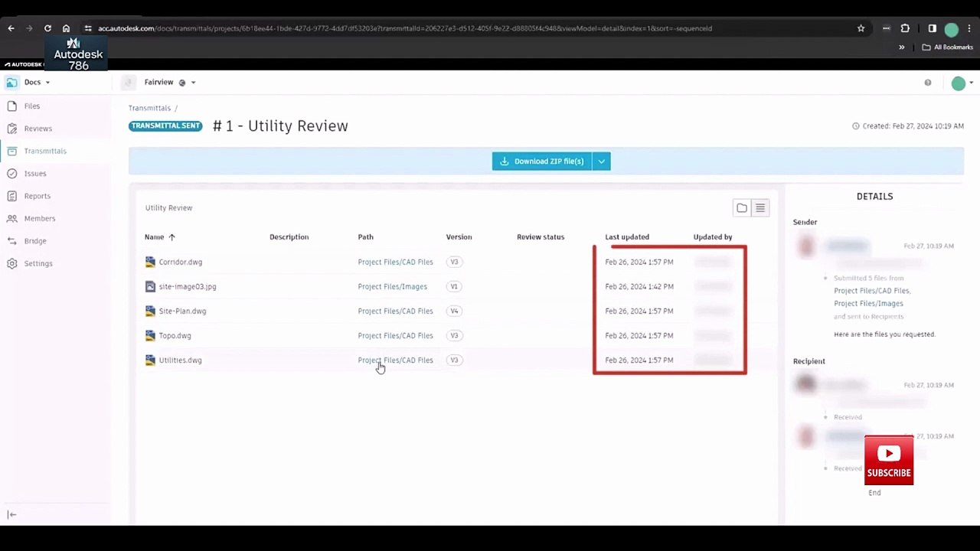Open Project Files/CAD Files link in Details panel
980x551 pixels.
click(872, 291)
